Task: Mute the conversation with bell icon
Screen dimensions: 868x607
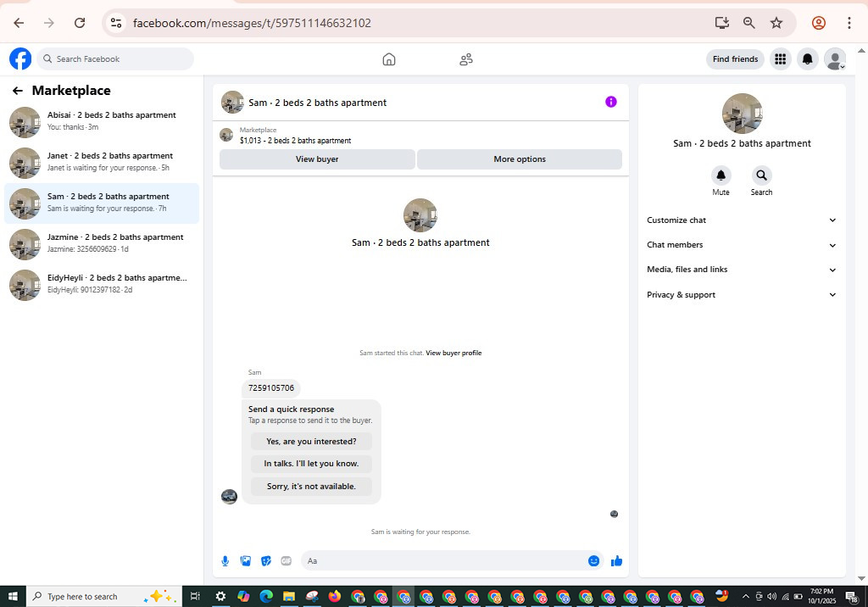Action: tap(721, 175)
